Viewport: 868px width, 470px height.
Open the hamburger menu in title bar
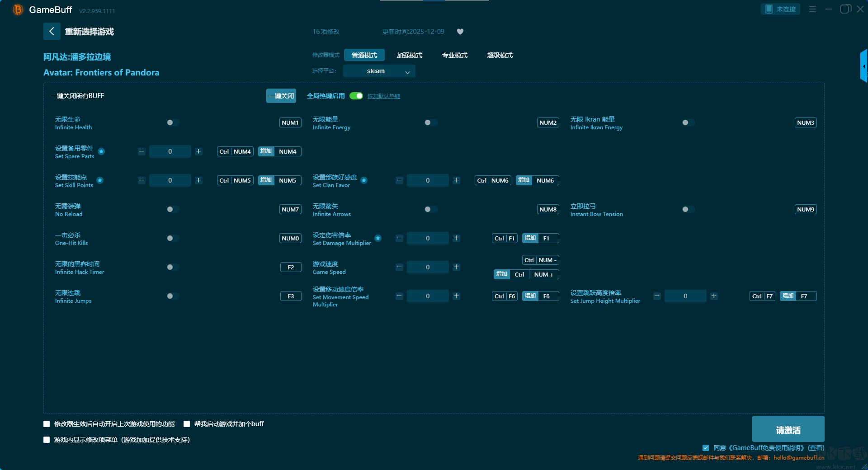click(x=812, y=9)
